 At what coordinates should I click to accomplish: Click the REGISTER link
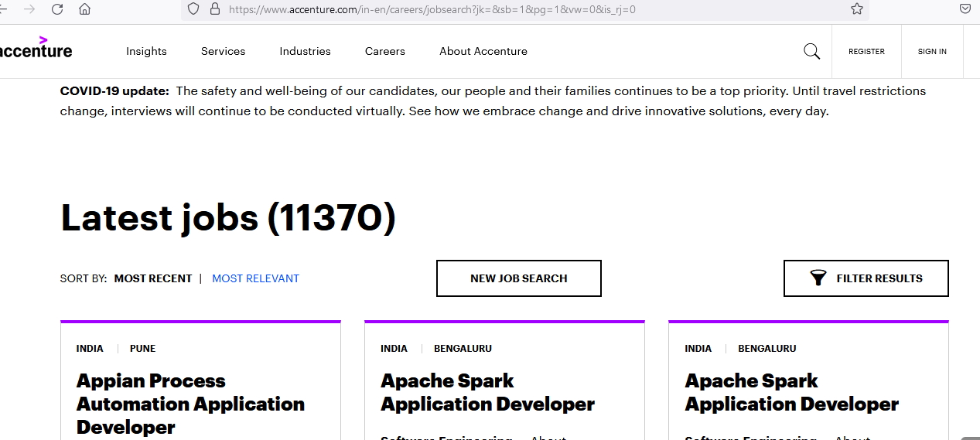tap(866, 52)
